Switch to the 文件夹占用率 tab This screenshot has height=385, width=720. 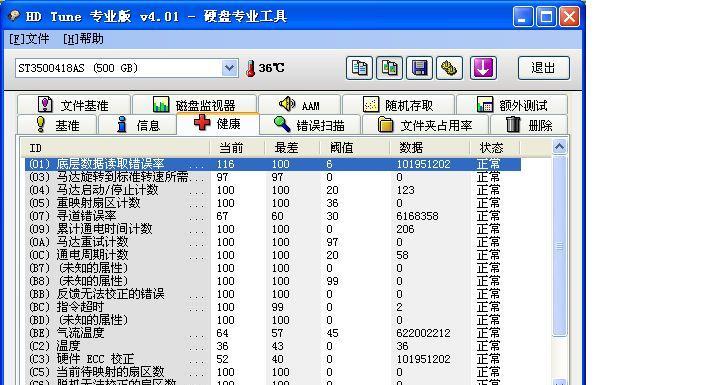[426, 125]
